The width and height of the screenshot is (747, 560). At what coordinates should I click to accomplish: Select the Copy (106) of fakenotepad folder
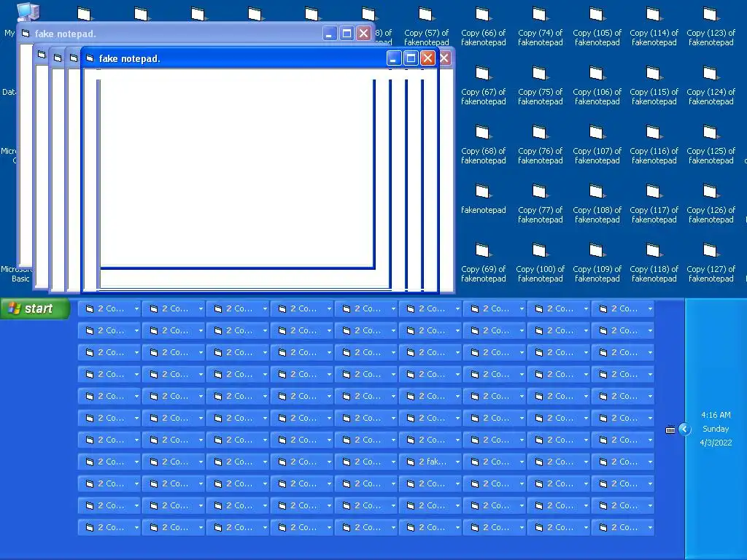(x=597, y=86)
